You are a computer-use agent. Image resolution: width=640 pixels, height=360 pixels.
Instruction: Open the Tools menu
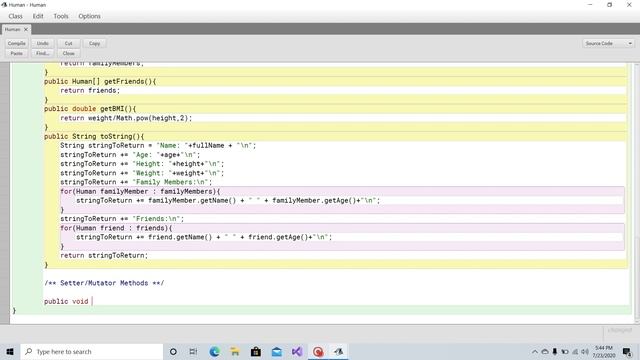(61, 16)
